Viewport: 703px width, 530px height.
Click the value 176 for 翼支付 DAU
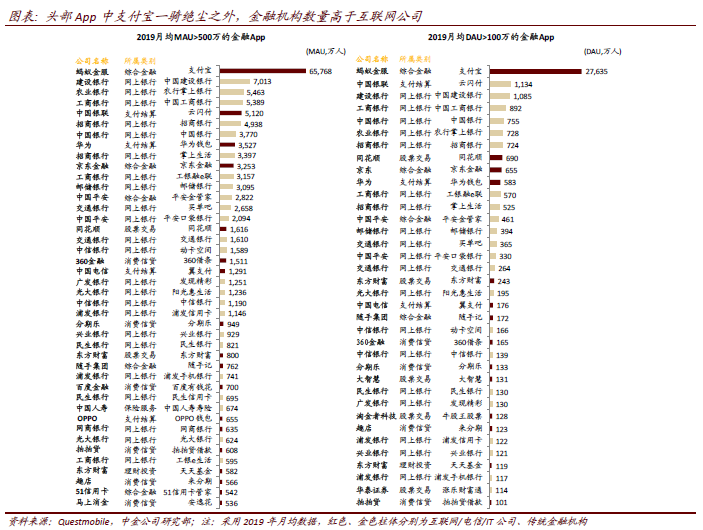pos(503,305)
